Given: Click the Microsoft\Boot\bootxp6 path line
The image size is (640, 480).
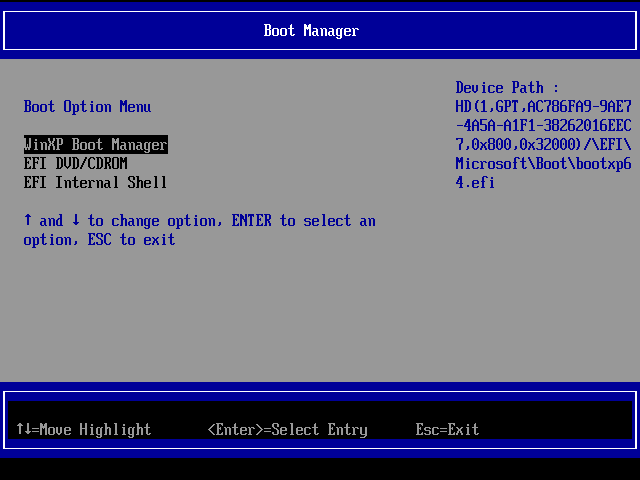Looking at the screenshot, I should tap(543, 163).
